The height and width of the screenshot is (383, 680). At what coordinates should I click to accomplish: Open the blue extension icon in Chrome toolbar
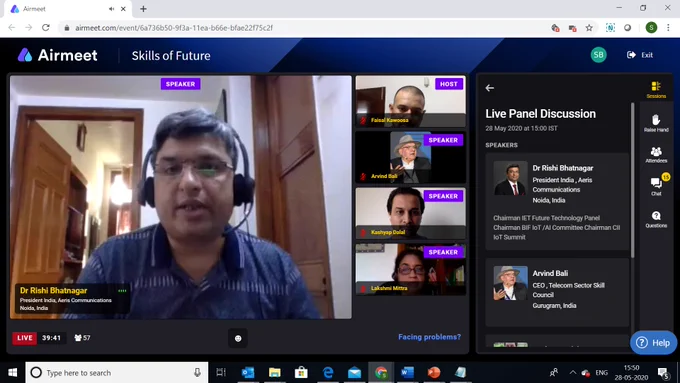[x=610, y=28]
